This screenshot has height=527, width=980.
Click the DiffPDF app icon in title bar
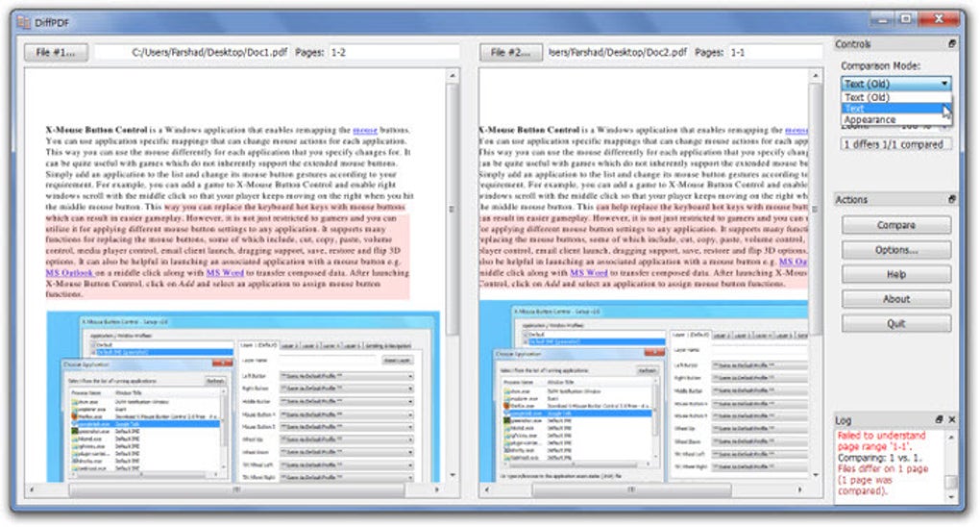pyautogui.click(x=24, y=22)
